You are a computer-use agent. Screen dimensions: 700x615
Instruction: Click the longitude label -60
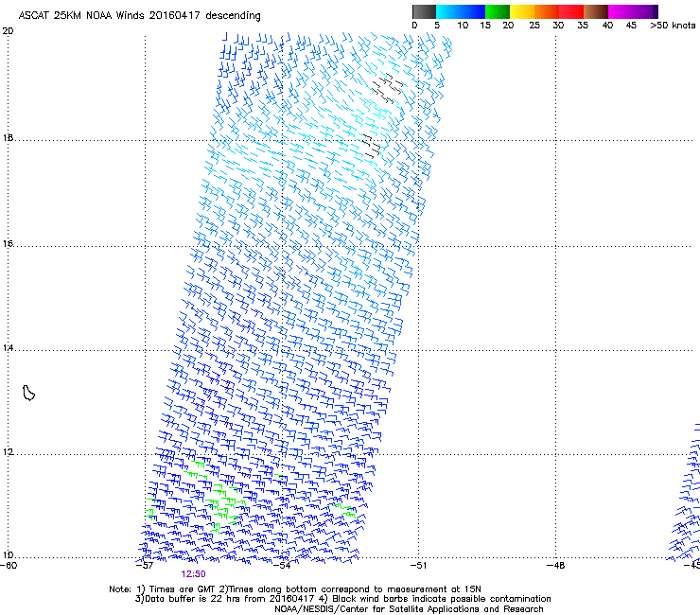[x=9, y=566]
